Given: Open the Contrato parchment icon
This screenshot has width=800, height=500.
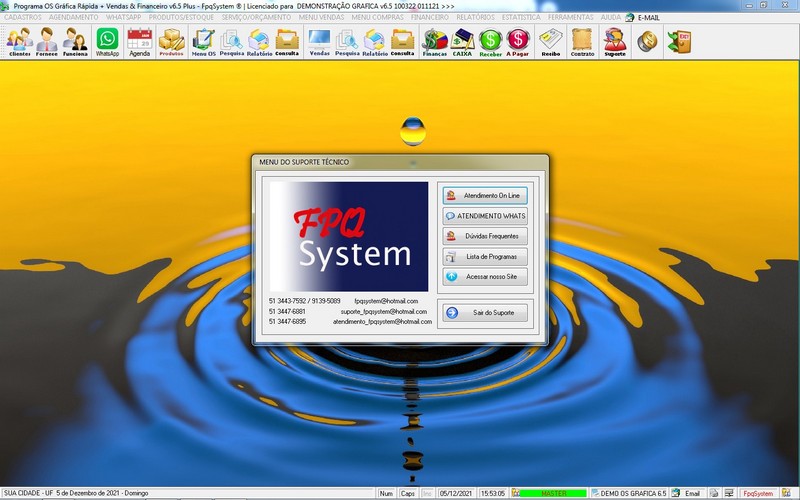Looking at the screenshot, I should point(582,42).
